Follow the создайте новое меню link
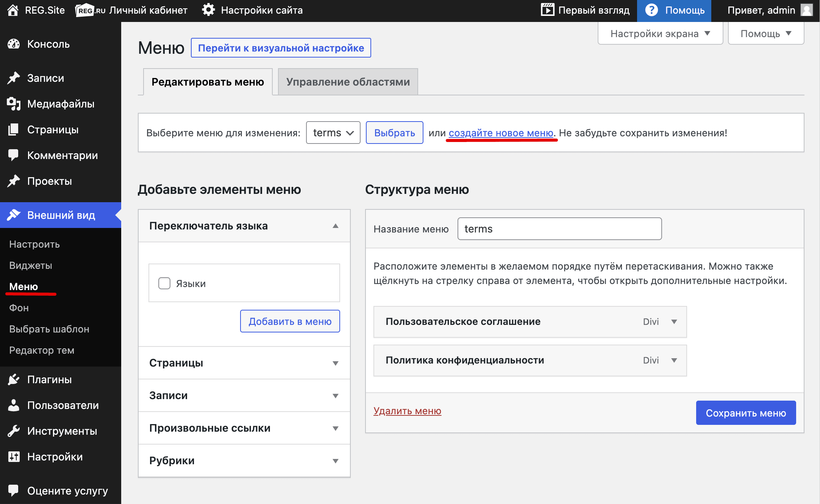 click(501, 133)
